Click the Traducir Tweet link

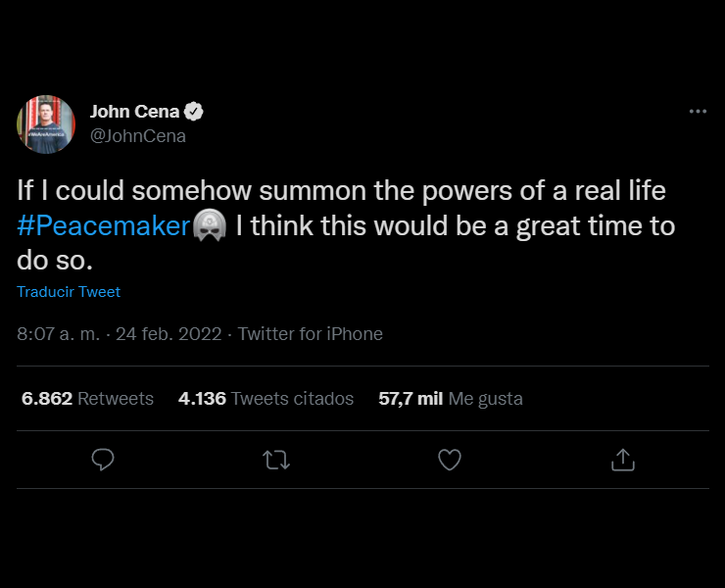pos(69,292)
